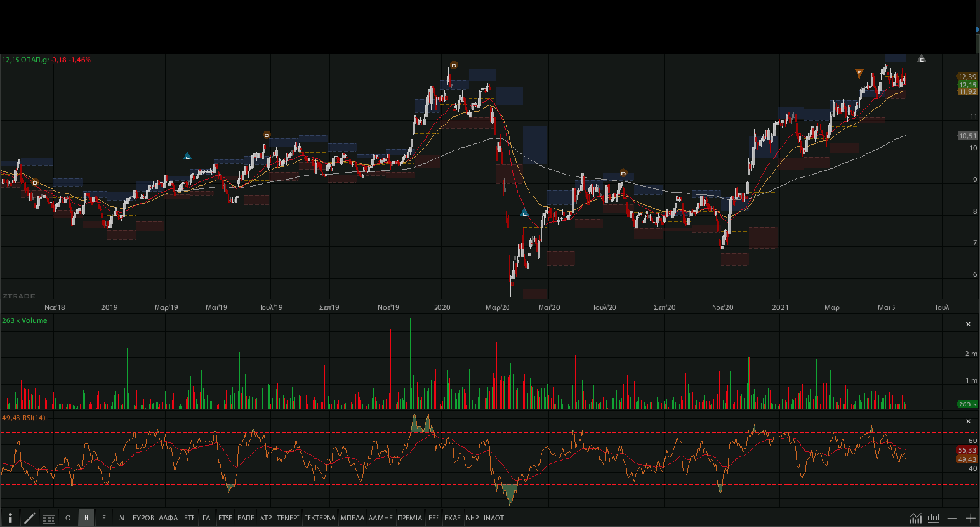Open the indicators bar-chart icon

coord(933,517)
